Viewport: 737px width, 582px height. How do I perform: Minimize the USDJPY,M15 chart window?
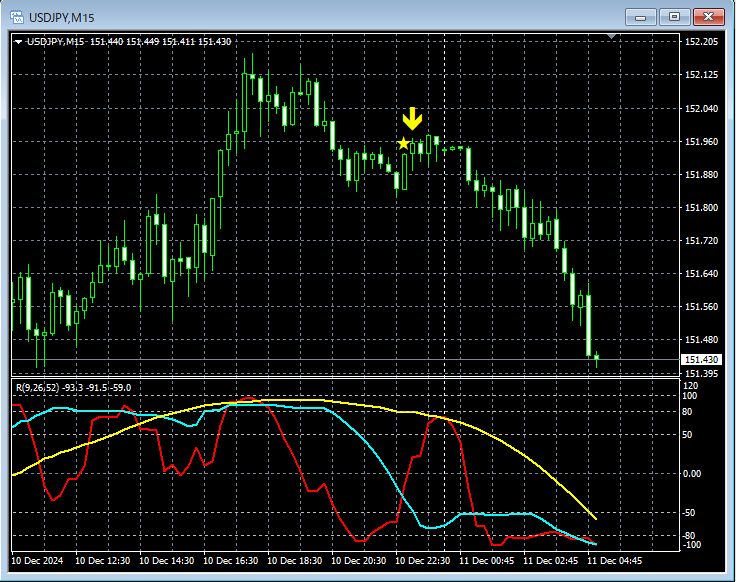[x=640, y=17]
